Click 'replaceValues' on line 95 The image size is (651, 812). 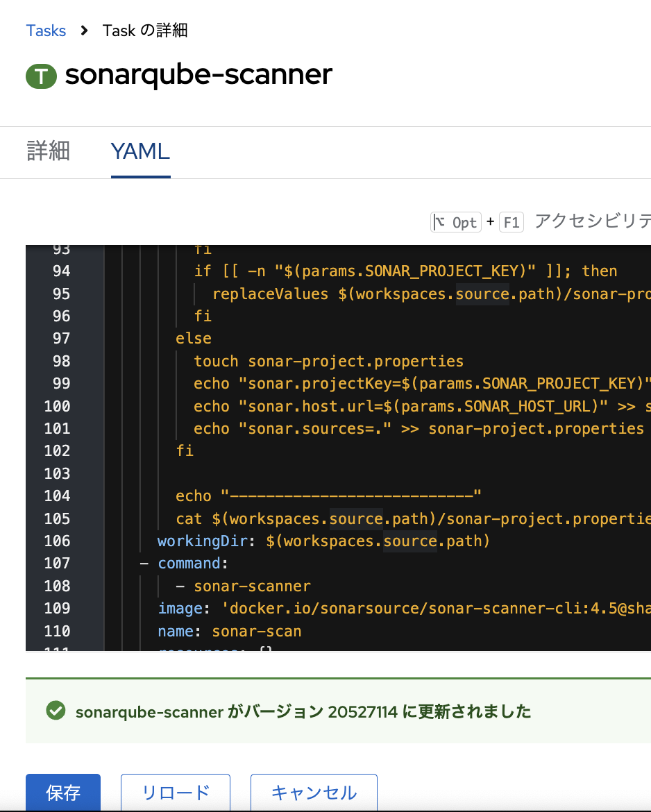pyautogui.click(x=270, y=294)
